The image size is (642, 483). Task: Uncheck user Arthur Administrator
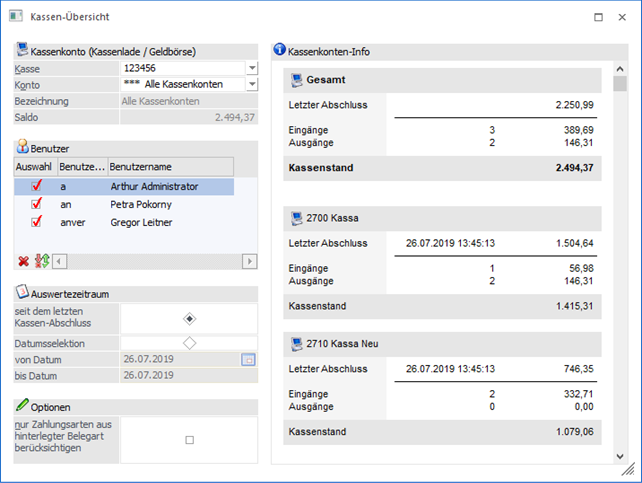pos(36,186)
